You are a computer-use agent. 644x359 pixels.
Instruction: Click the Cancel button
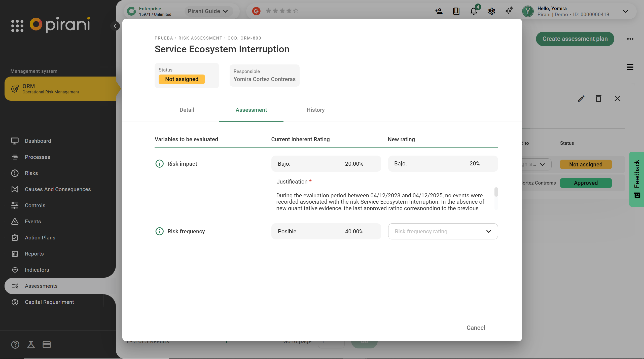[475, 328]
